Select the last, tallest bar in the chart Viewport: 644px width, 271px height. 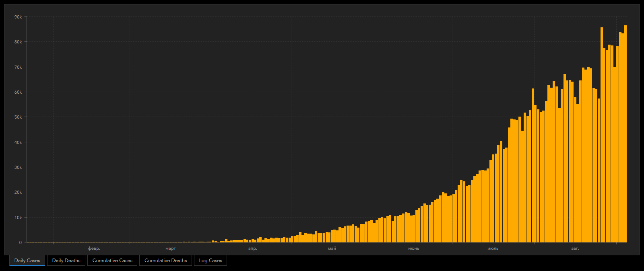click(625, 134)
